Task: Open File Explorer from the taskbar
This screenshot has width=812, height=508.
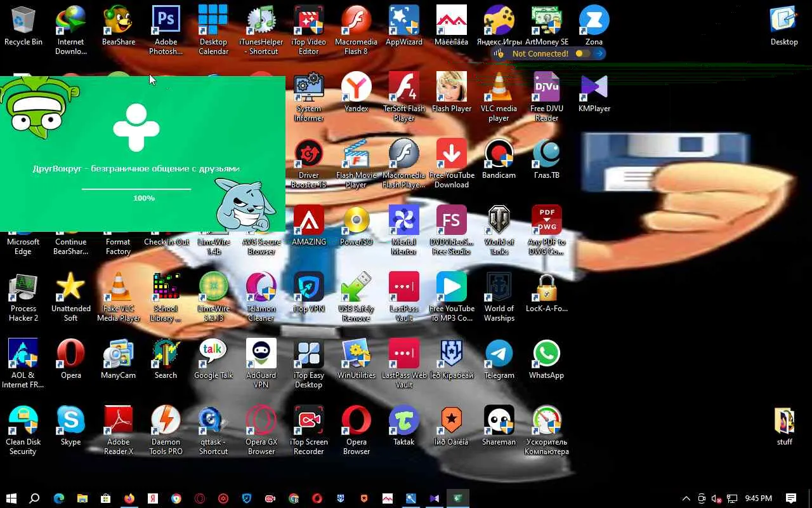Action: [x=82, y=498]
